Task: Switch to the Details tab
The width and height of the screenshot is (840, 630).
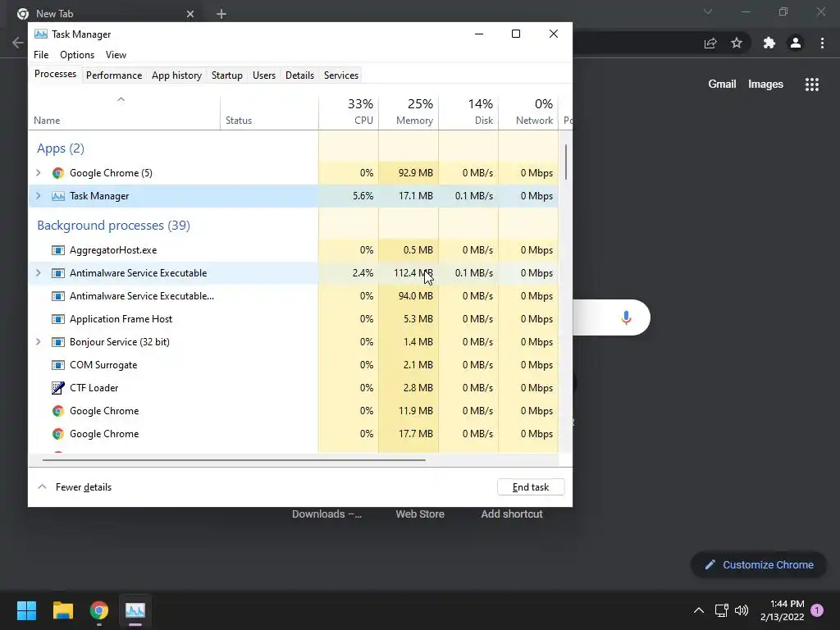Action: 299,75
